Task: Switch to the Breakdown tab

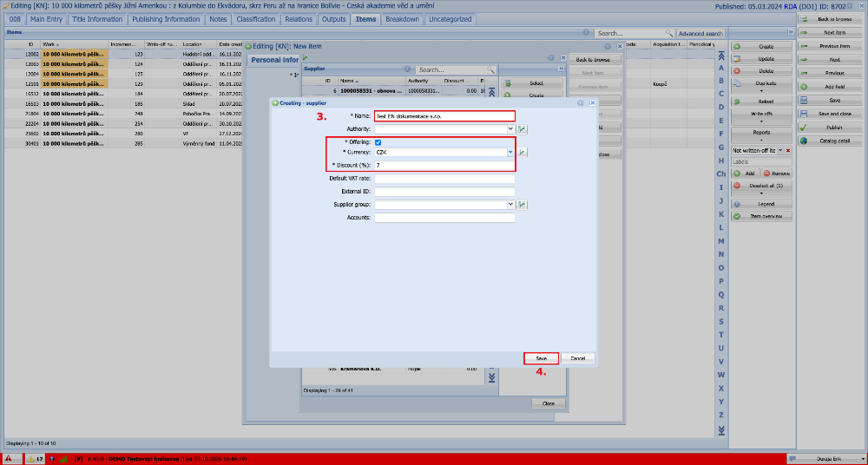Action: [401, 19]
